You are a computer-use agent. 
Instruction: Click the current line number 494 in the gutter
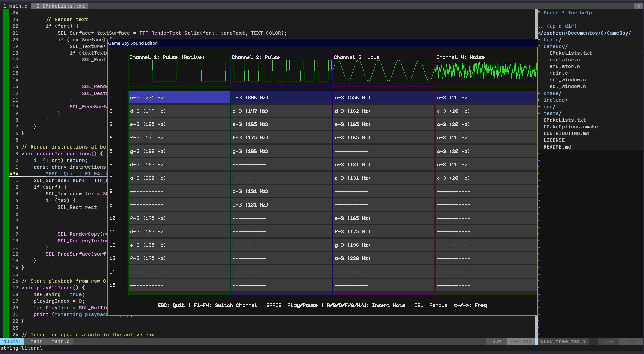pos(14,174)
